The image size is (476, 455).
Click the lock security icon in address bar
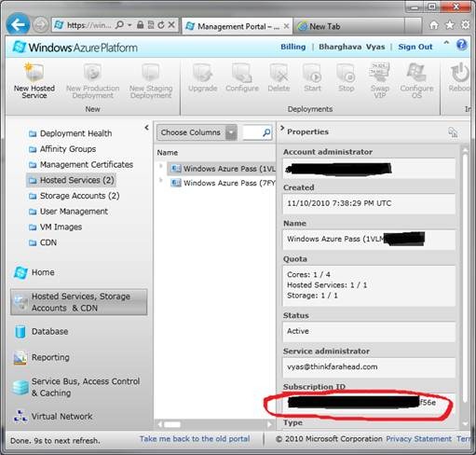pos(141,25)
